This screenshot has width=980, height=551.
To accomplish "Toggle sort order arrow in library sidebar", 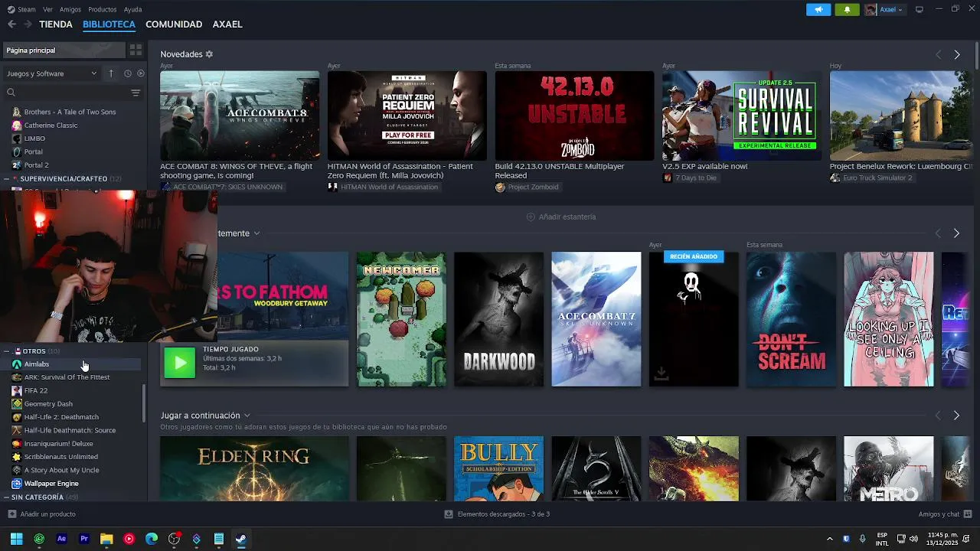I will (x=110, y=73).
